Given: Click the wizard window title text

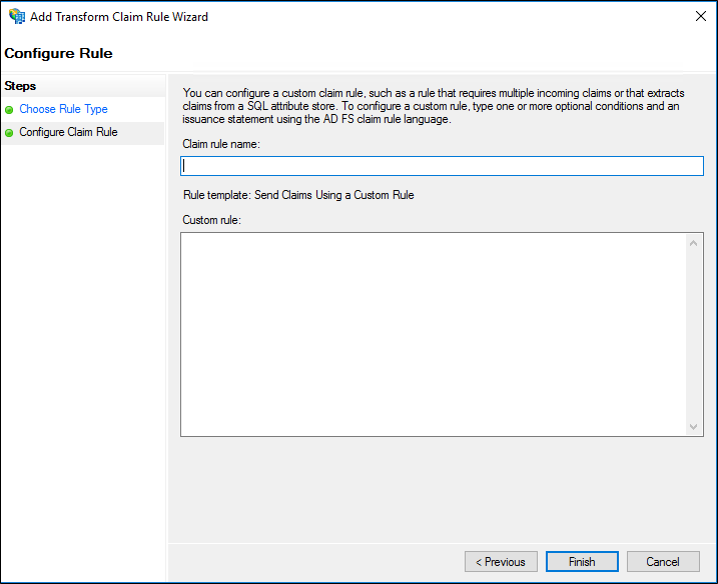Looking at the screenshot, I should click(119, 17).
